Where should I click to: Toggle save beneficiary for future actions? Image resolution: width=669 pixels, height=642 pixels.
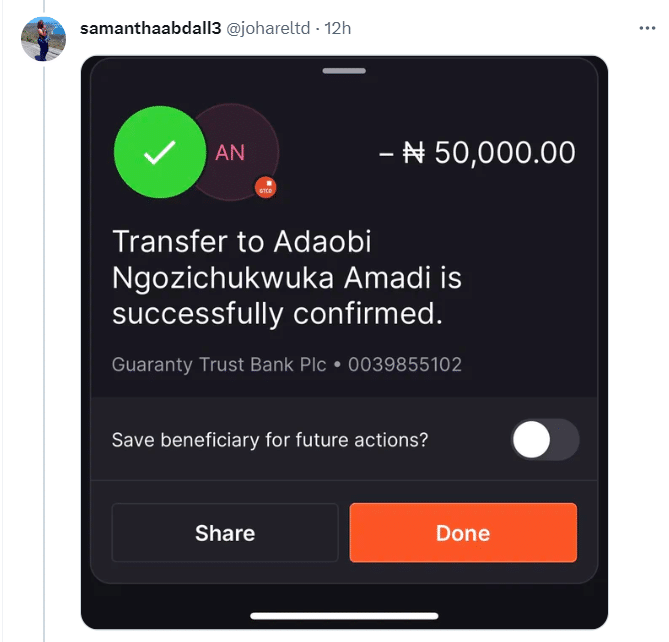coord(545,440)
